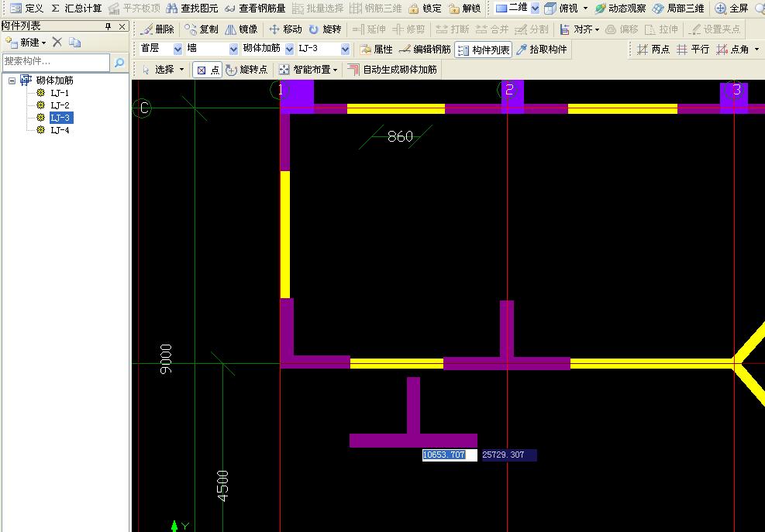This screenshot has width=765, height=532.
Task: Choose the 旋转 rotate tool
Action: coord(325,29)
